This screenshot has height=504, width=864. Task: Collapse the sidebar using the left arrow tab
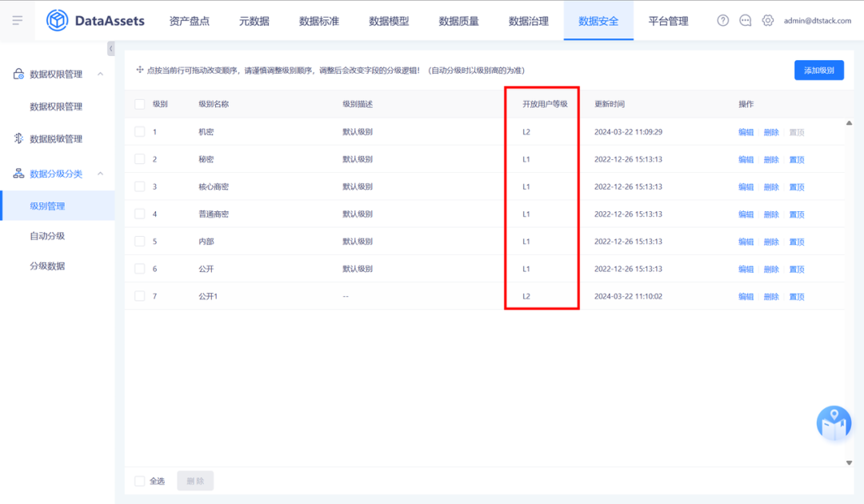point(110,48)
